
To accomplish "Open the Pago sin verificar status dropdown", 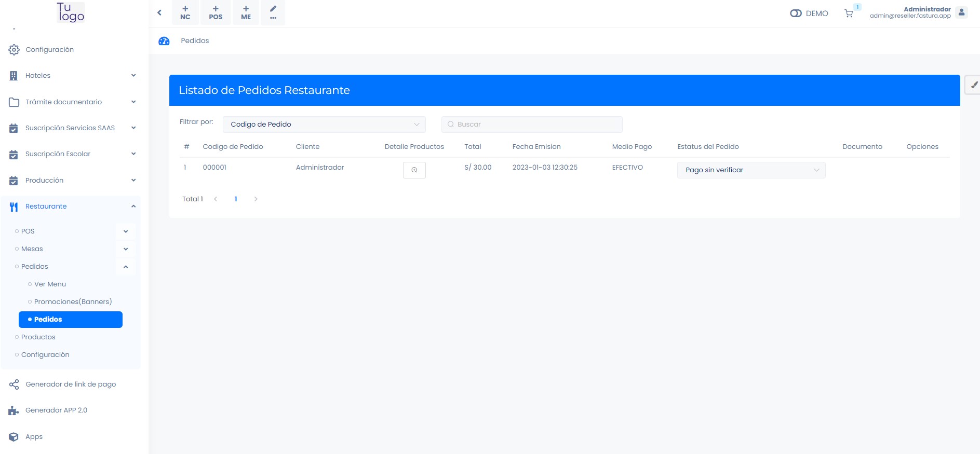I will (750, 170).
